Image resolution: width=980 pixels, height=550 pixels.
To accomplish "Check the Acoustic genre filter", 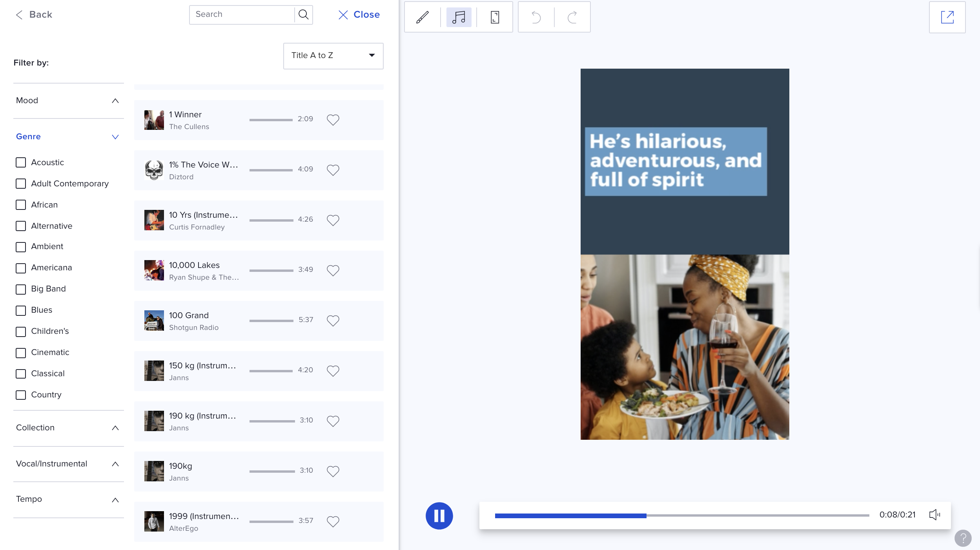I will (21, 162).
